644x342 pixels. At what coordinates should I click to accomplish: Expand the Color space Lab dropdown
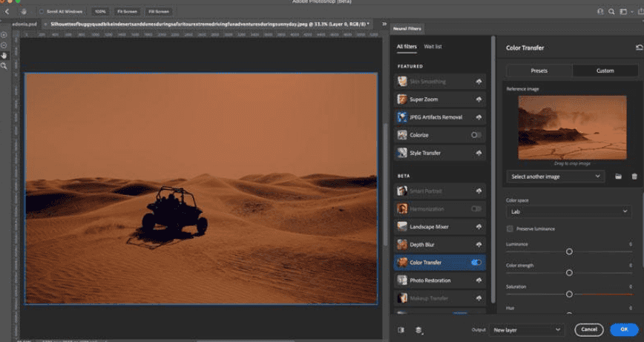click(569, 211)
